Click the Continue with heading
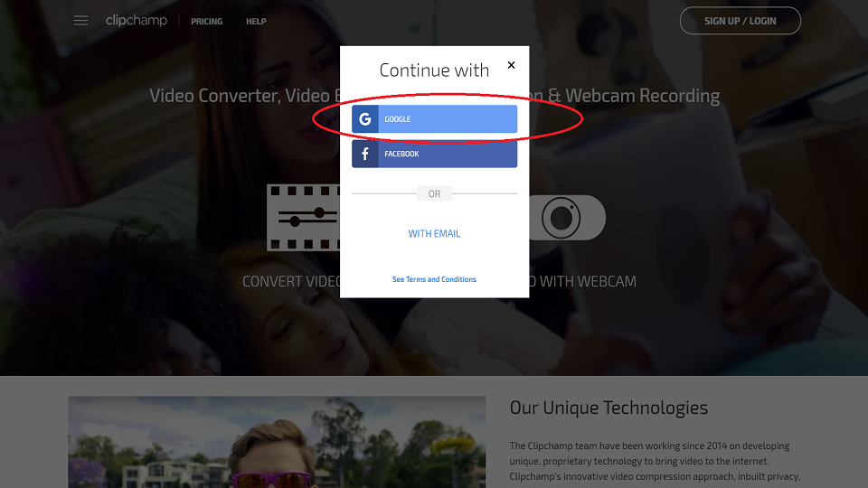 (x=434, y=70)
